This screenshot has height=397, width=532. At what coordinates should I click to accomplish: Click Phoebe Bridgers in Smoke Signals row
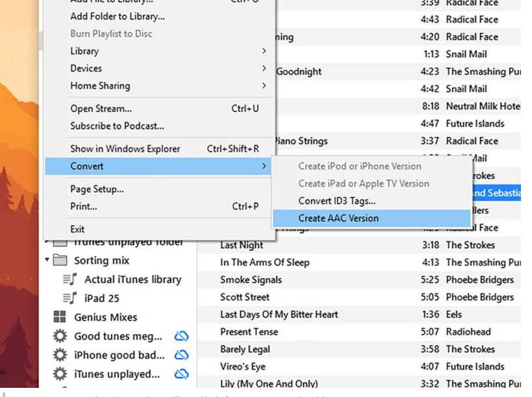coord(480,280)
